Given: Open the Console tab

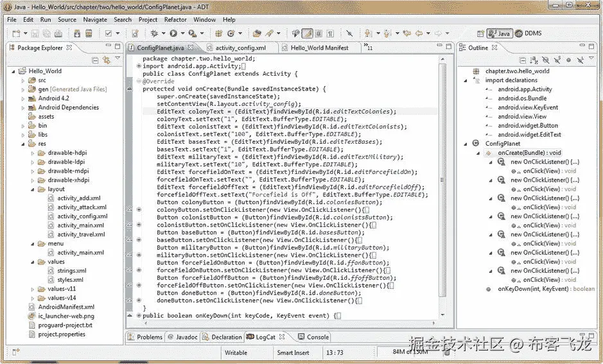Looking at the screenshot, I should 314,337.
